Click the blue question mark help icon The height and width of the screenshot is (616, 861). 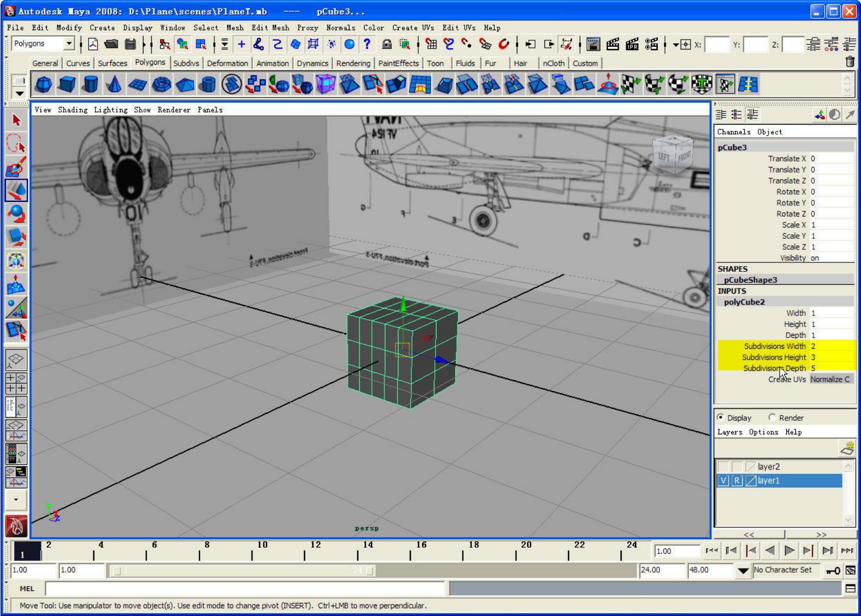point(367,44)
